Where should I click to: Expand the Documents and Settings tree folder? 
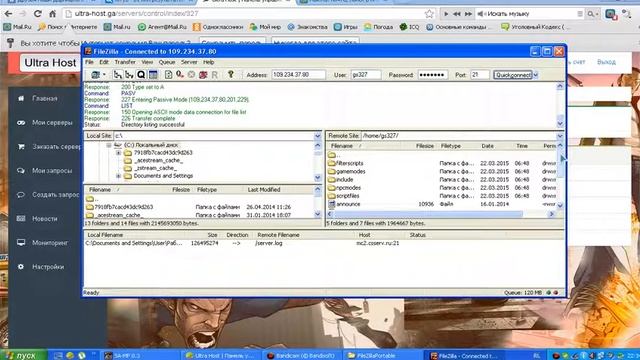coord(118,176)
